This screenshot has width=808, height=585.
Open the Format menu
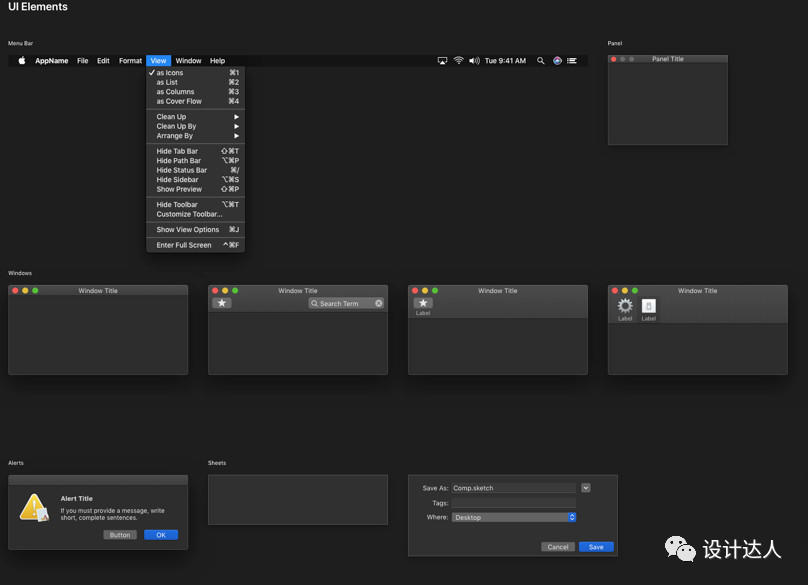[x=130, y=61]
